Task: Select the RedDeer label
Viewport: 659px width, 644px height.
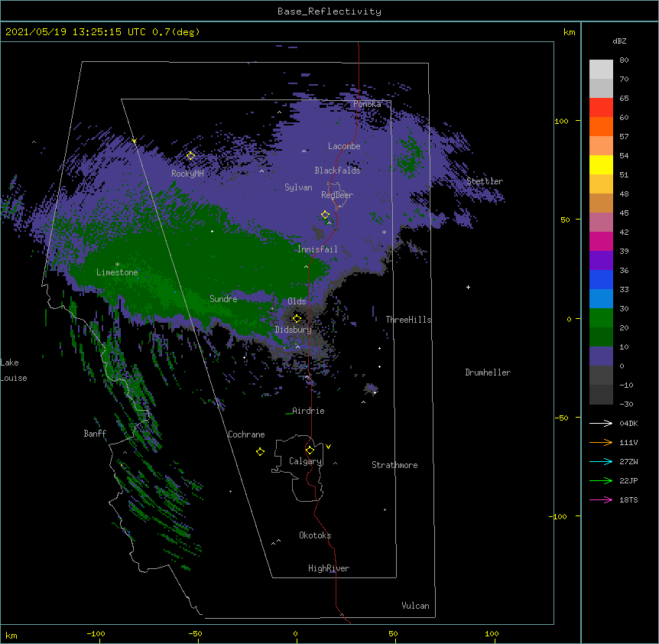Action: click(x=337, y=195)
